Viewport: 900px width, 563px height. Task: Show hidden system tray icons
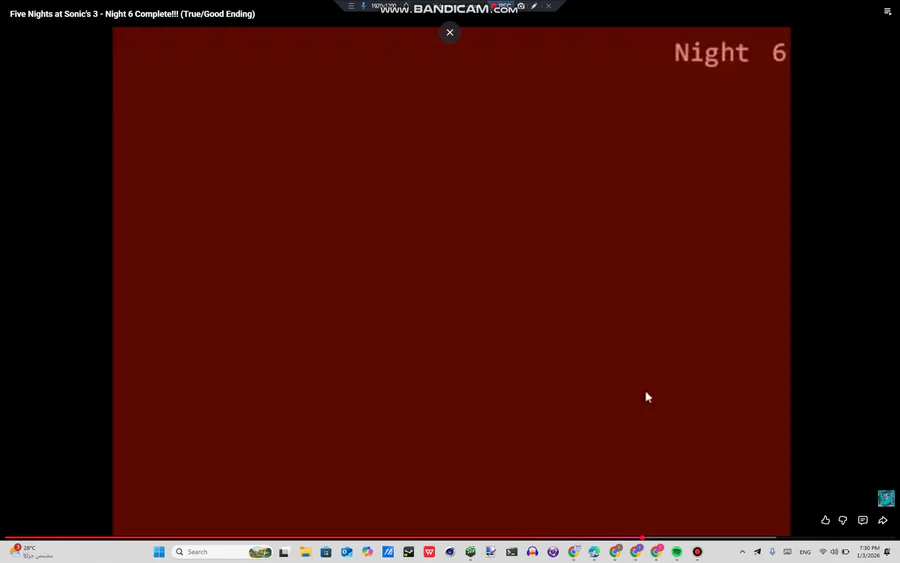pyautogui.click(x=742, y=552)
